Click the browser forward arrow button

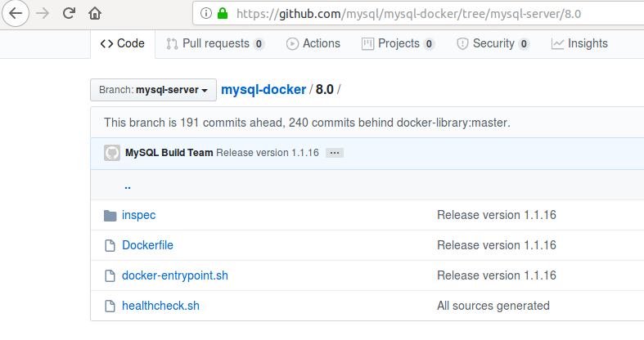43,13
